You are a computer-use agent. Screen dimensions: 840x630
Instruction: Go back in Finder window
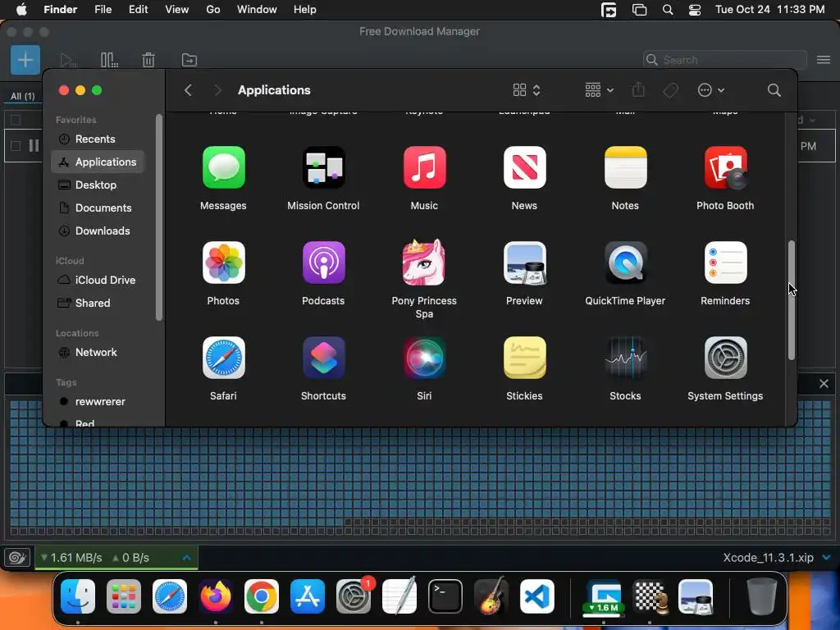(188, 90)
